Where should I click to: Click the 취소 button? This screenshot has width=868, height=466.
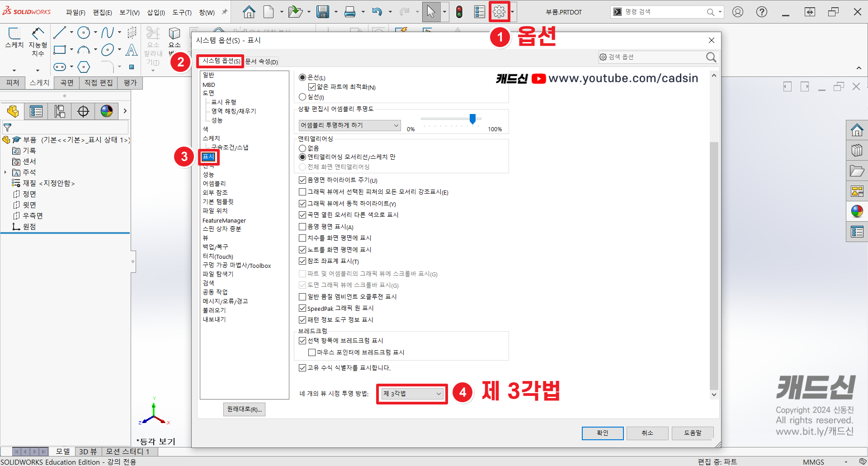pos(647,433)
